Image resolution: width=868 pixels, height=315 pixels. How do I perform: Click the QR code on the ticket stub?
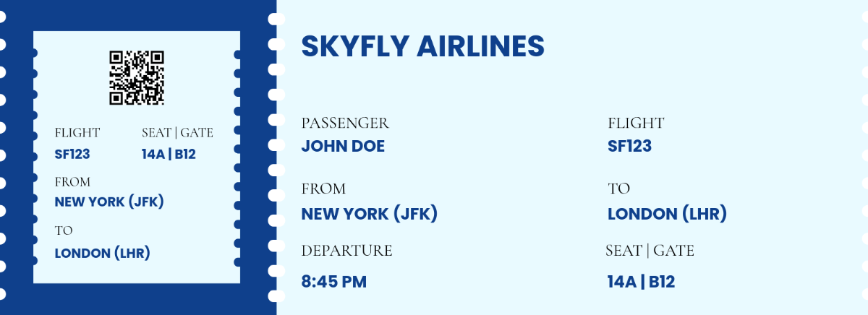tap(137, 78)
